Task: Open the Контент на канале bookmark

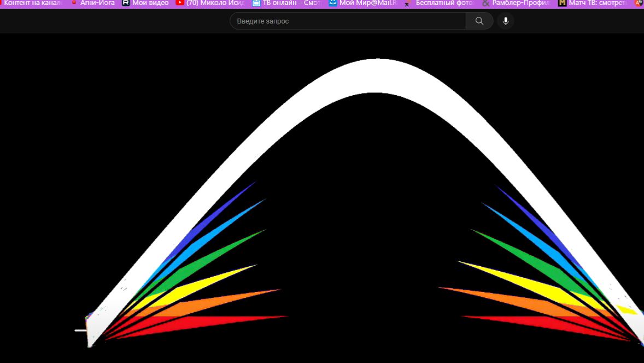Action: coord(32,3)
